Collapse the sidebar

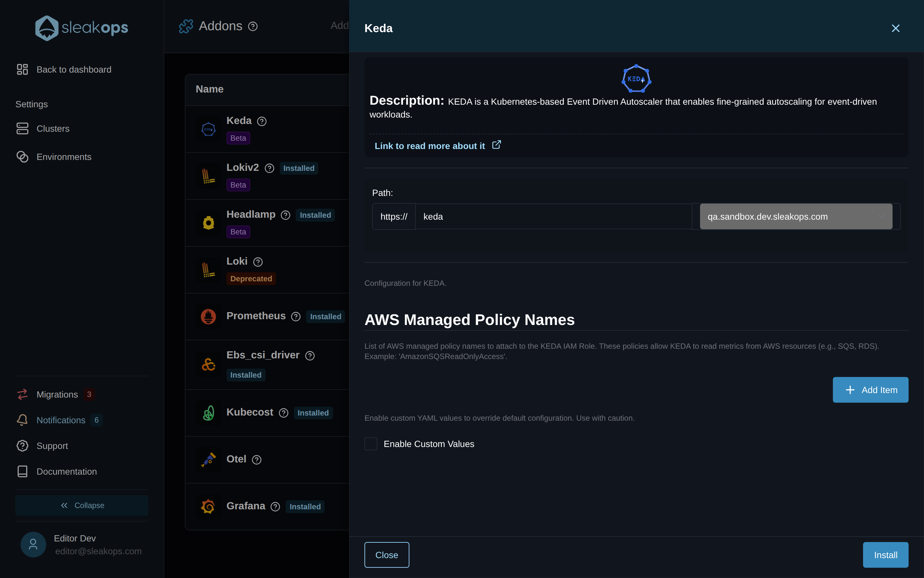[x=82, y=505]
